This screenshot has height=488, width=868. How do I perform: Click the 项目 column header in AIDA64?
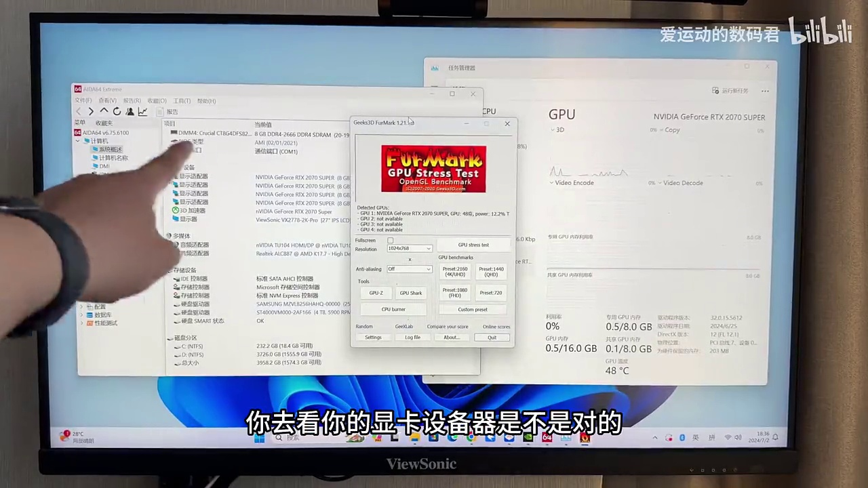[170, 124]
